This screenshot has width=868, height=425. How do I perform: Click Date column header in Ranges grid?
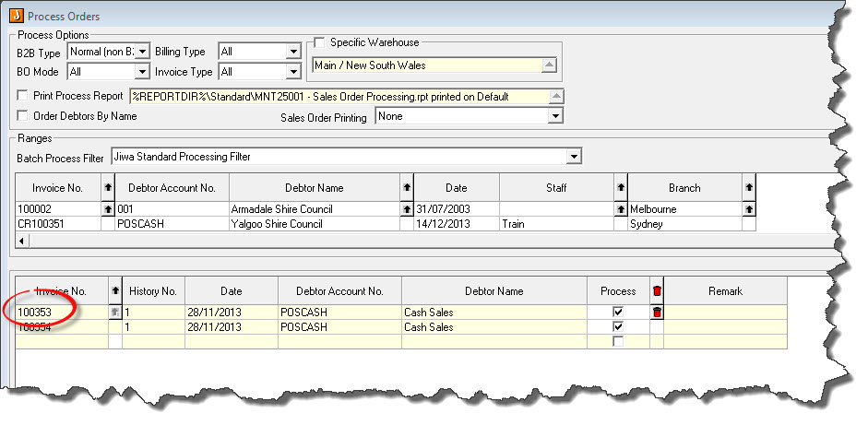457,187
